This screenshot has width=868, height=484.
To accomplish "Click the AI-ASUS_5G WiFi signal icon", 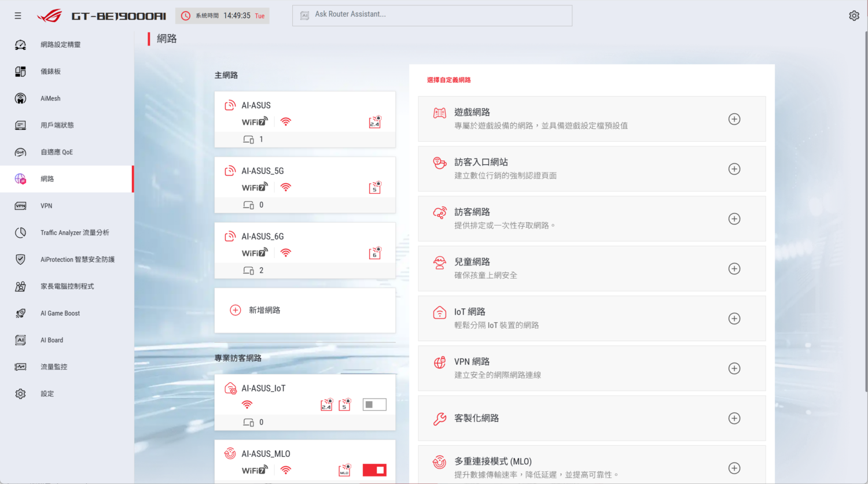I will tap(286, 187).
